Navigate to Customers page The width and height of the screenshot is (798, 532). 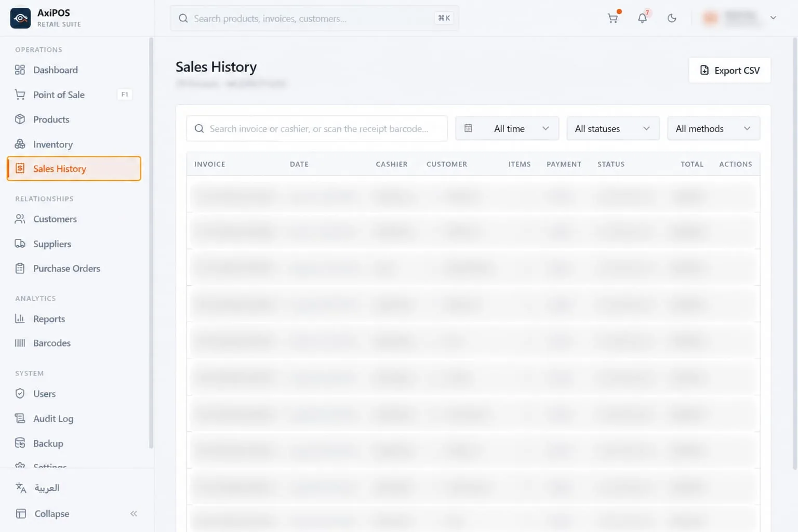(74, 219)
